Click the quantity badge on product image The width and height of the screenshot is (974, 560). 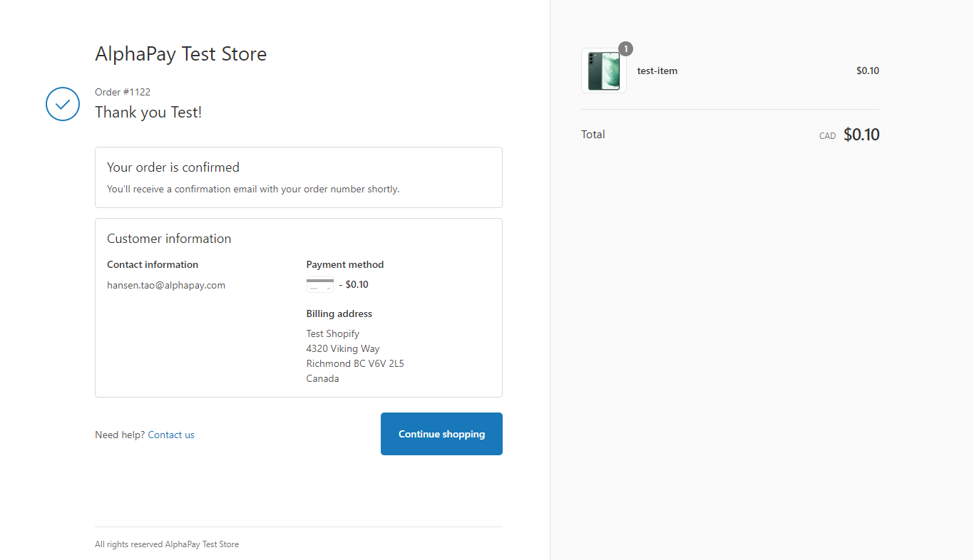tap(625, 48)
